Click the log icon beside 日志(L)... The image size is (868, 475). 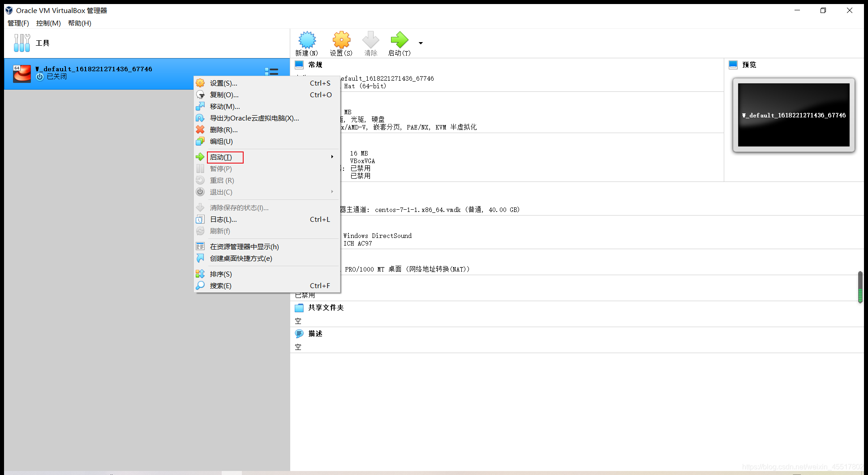(x=200, y=219)
